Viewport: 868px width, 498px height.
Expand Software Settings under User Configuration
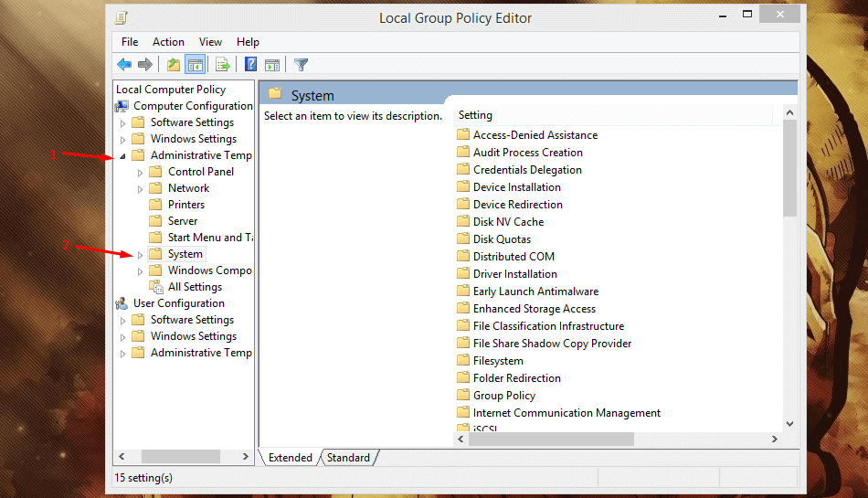coord(123,321)
